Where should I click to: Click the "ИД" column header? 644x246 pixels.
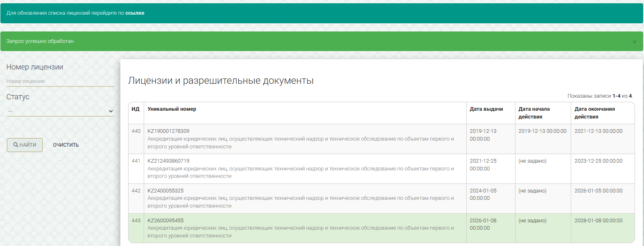tap(136, 109)
